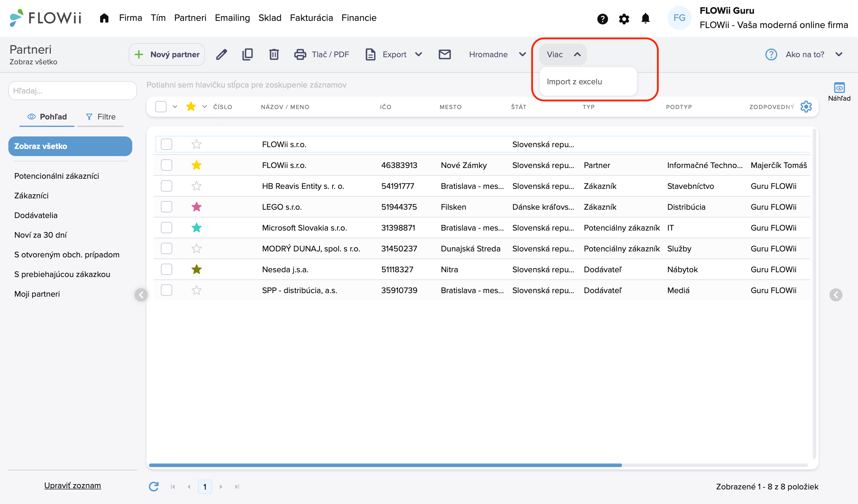Screen dimensions: 858x504
Task: Toggle pink star for LEGO s.r.o.
Action: [x=196, y=207]
